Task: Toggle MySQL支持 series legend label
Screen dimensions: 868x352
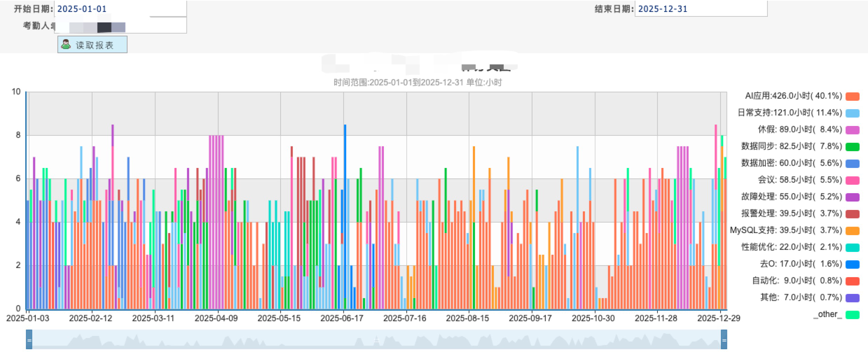Action: (x=785, y=230)
